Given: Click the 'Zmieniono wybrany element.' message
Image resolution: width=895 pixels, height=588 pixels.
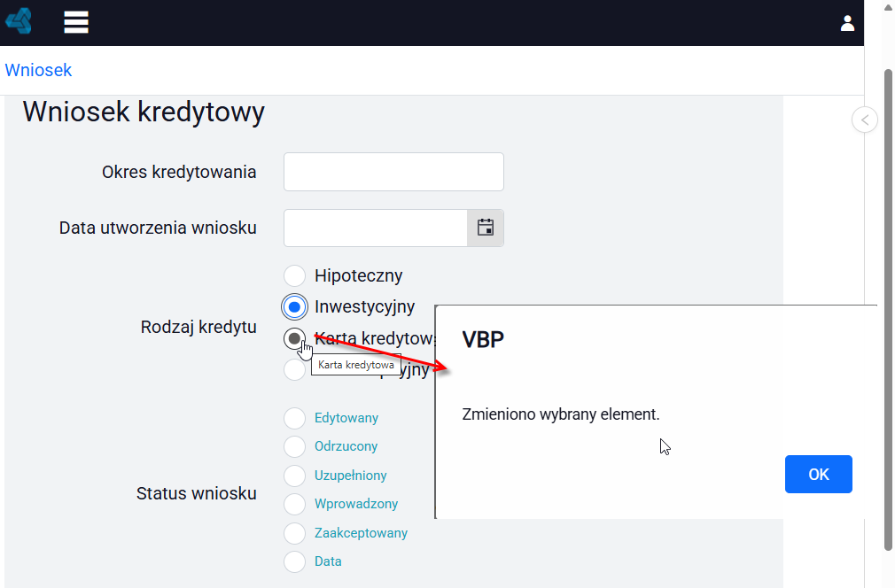Looking at the screenshot, I should click(561, 414).
